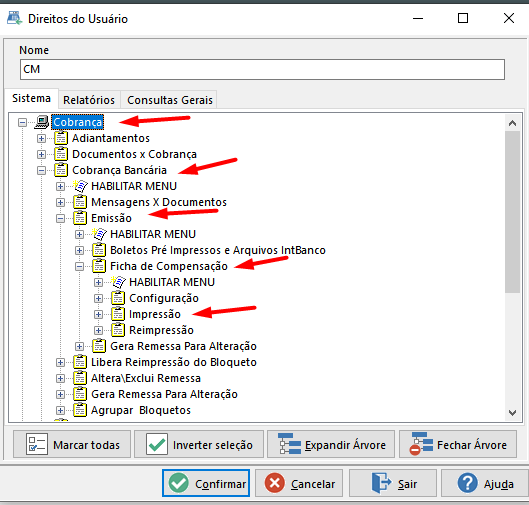The image size is (529, 505).
Task: Click the notepad icon beside Libera Reimpressão do Bloqueto
Action: click(x=80, y=362)
